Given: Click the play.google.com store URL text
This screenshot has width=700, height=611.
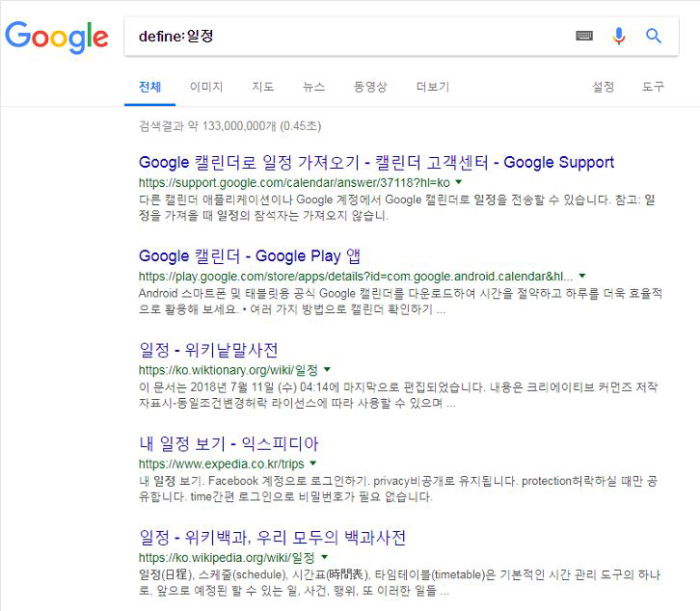Looking at the screenshot, I should pos(356,277).
